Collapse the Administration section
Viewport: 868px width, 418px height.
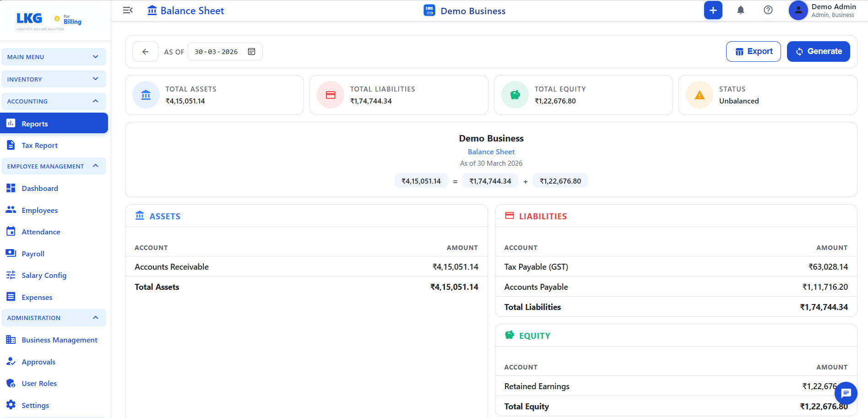point(54,318)
